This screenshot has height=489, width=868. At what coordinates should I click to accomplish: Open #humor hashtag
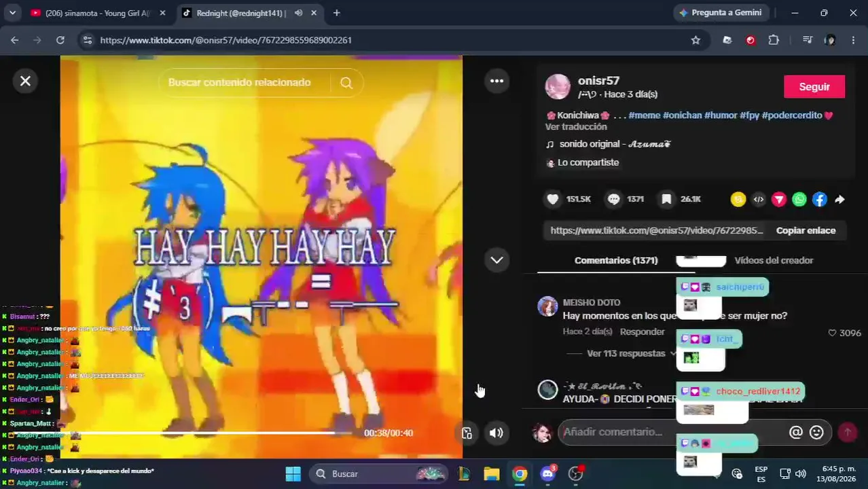coord(721,115)
